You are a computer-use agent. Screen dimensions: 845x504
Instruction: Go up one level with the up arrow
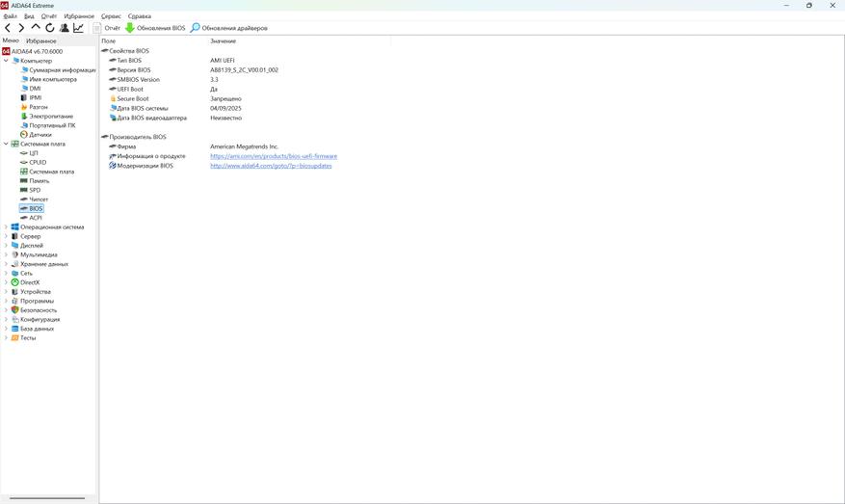[x=36, y=27]
